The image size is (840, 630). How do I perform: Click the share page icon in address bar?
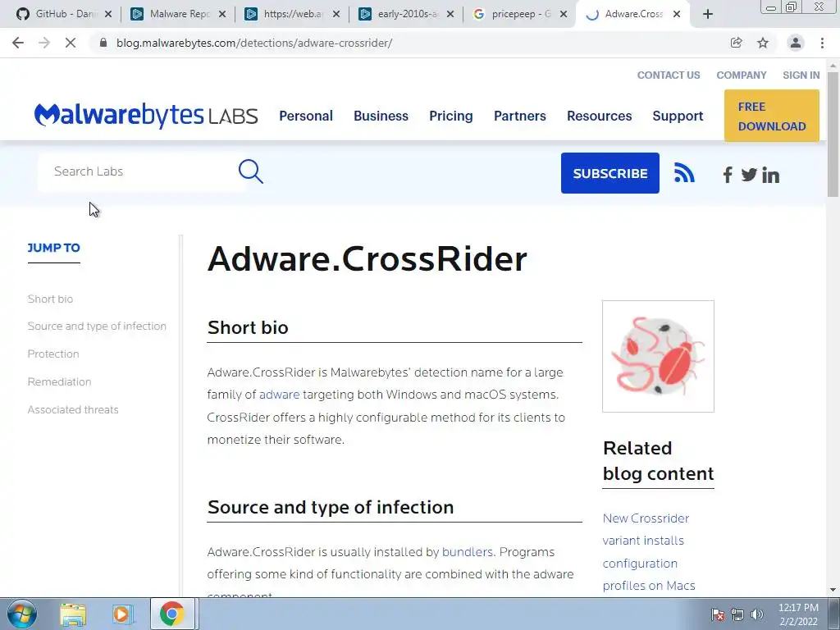pyautogui.click(x=736, y=43)
